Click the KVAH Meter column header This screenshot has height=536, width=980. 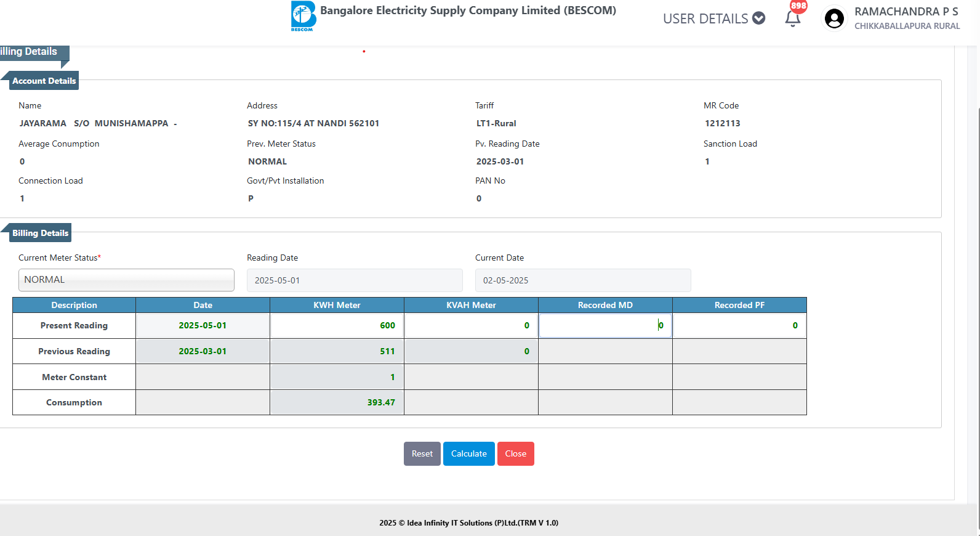click(x=471, y=305)
